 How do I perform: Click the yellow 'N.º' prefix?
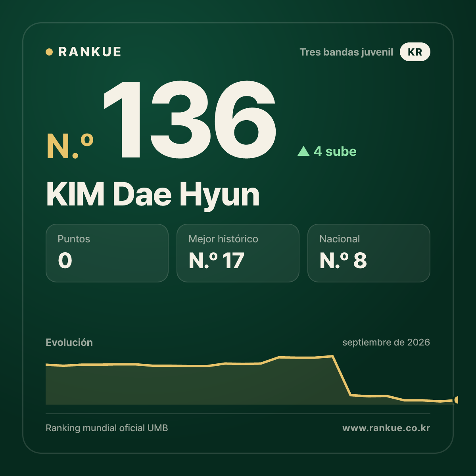70,146
